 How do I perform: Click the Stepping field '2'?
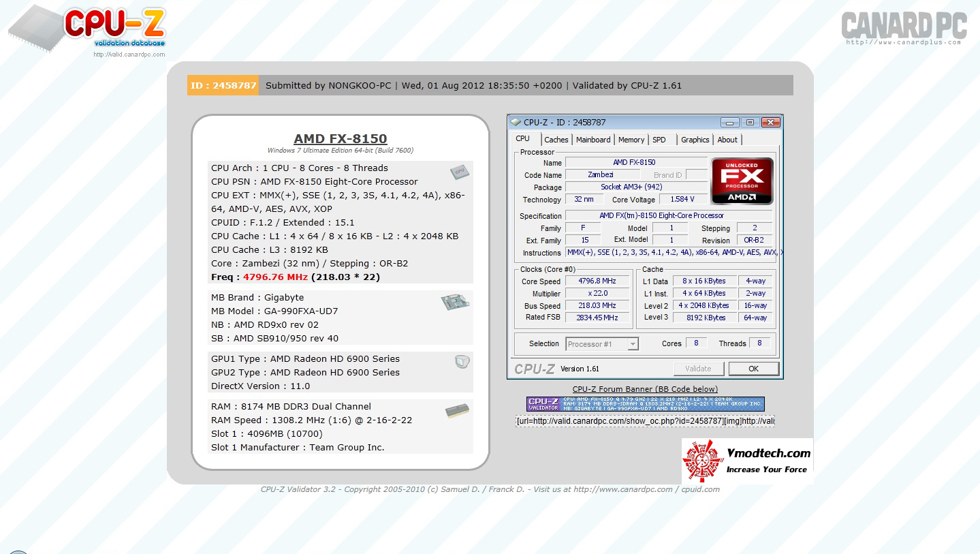pos(755,228)
